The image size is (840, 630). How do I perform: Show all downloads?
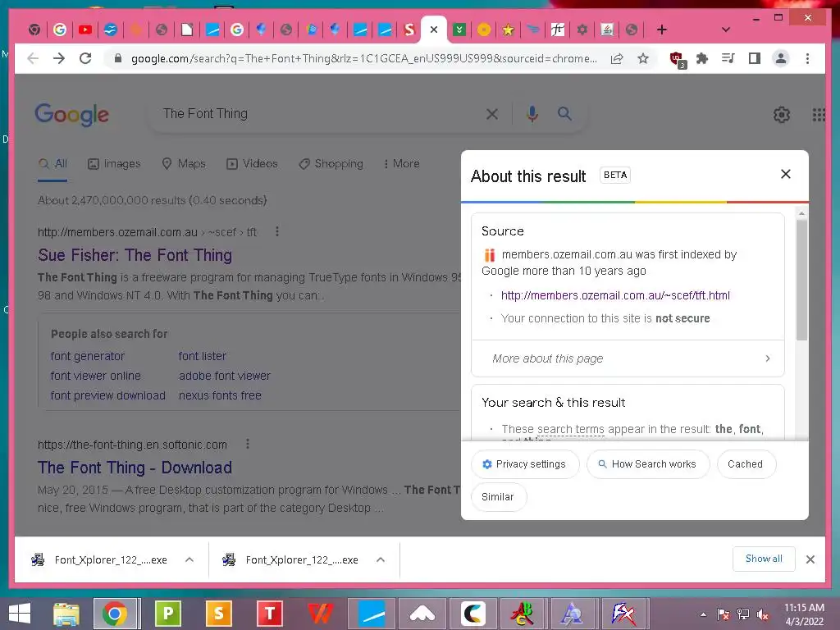point(764,559)
